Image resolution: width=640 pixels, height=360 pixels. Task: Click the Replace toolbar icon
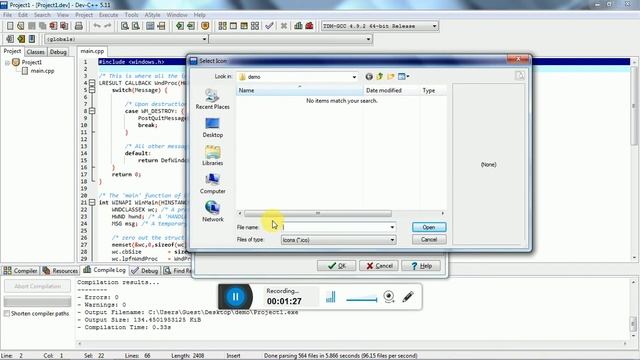(136, 26)
